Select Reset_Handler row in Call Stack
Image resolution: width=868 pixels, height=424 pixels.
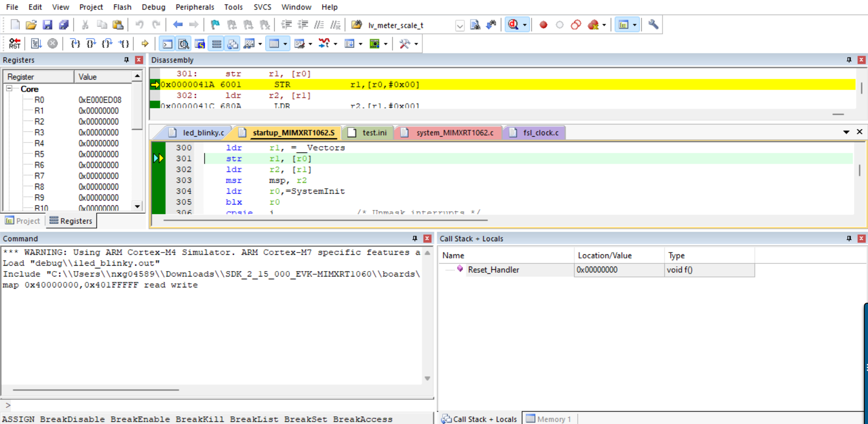597,270
